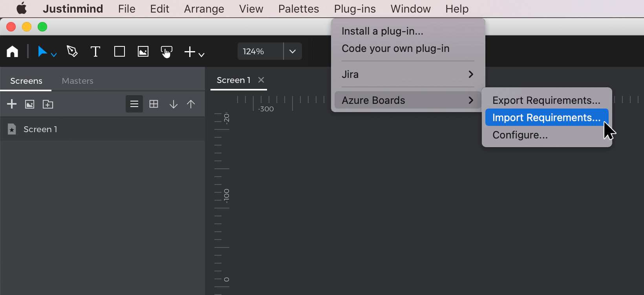Screen dimensions: 644x295
Task: Move the screen down with the down arrow
Action: click(173, 104)
